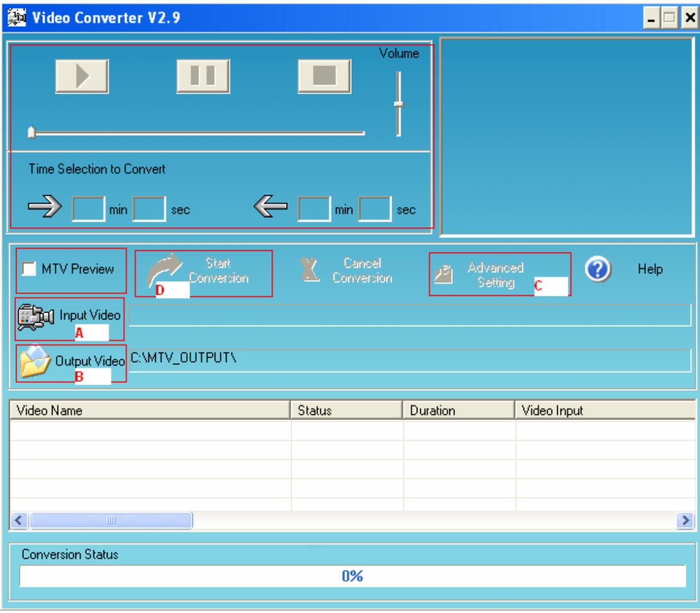
Task: Click the blue Help question-mark icon
Action: coord(598,269)
